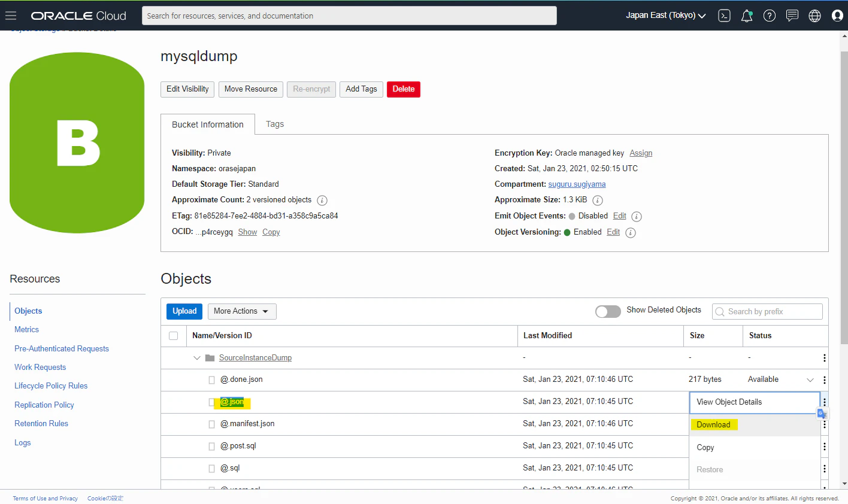This screenshot has height=504, width=848.
Task: Collapse the SourceInstanceDump folder
Action: (x=196, y=358)
